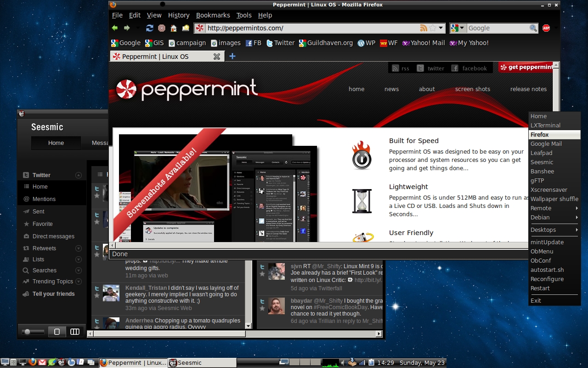Open the back/forward history dropdown arrow
Screen dimensions: 588x368
(137, 28)
